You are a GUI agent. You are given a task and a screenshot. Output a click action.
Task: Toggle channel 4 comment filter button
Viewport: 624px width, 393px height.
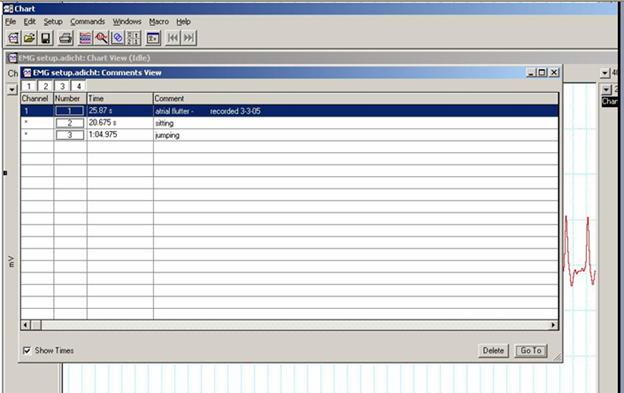(79, 86)
